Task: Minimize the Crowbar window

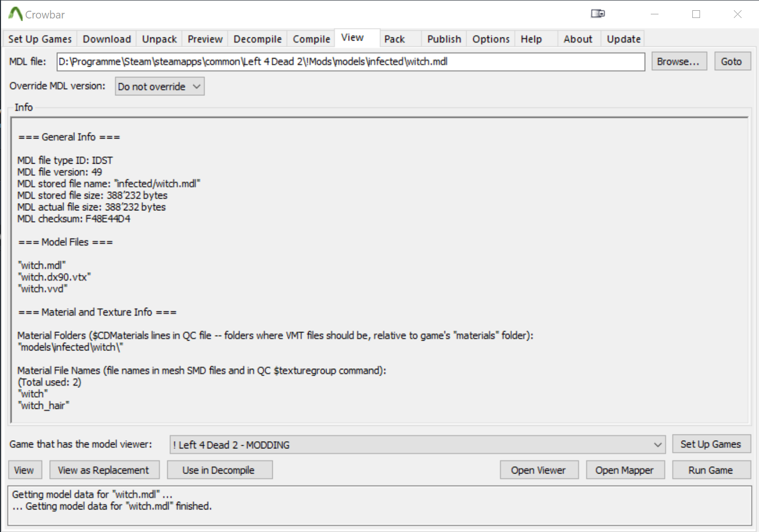Action: pos(654,14)
